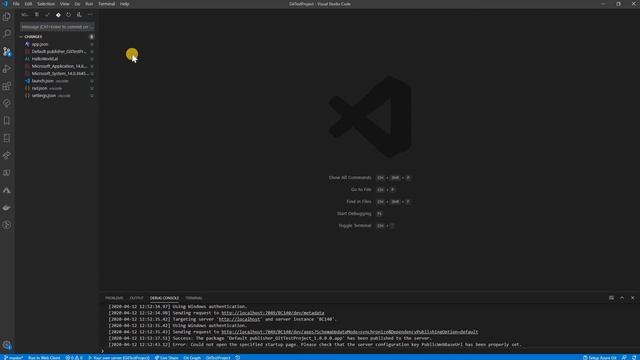Click Git Graph in the status bar
This screenshot has height=360, width=640.
[192, 358]
